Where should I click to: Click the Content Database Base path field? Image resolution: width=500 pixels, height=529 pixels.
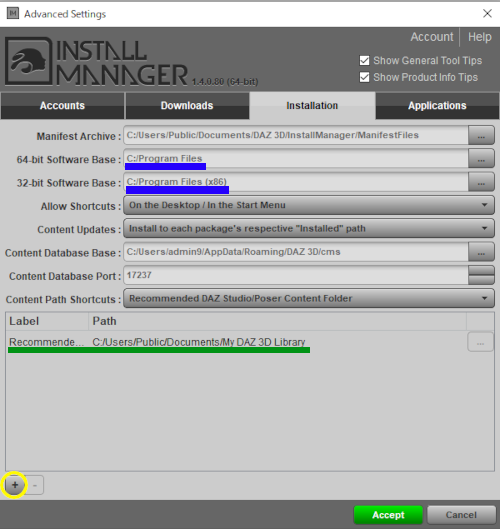[x=296, y=252]
